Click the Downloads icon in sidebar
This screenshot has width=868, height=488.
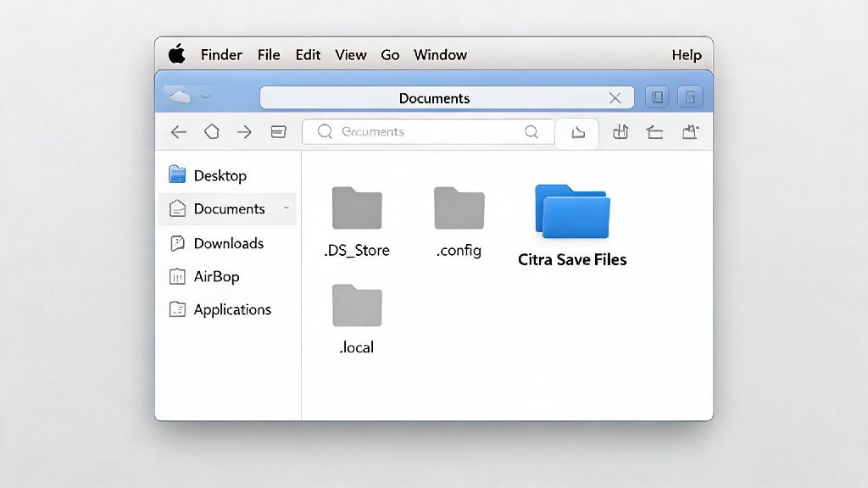177,243
